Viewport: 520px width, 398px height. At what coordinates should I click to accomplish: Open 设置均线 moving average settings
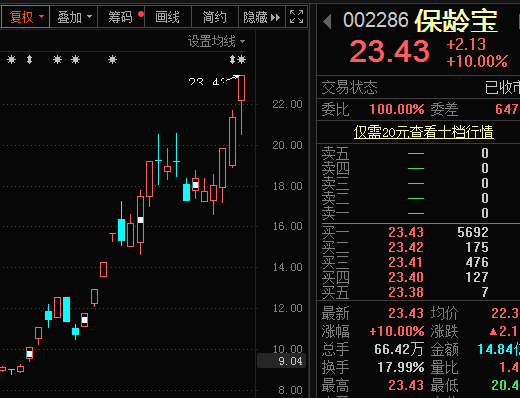(217, 41)
